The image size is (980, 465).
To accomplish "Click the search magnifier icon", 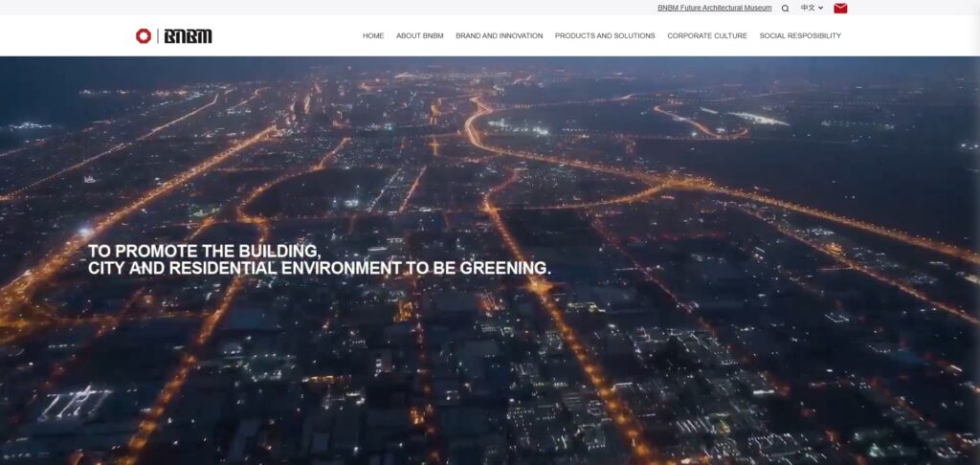I will coord(785,8).
